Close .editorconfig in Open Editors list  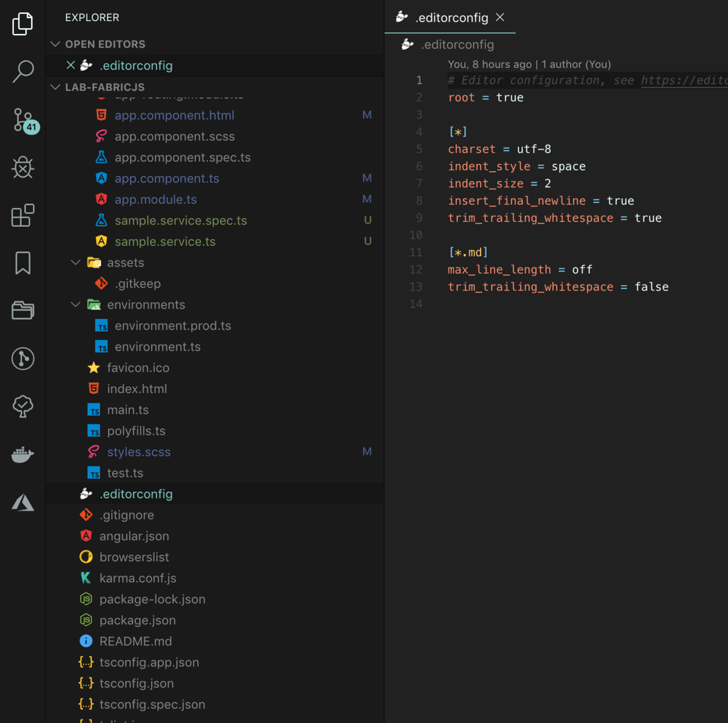click(71, 65)
